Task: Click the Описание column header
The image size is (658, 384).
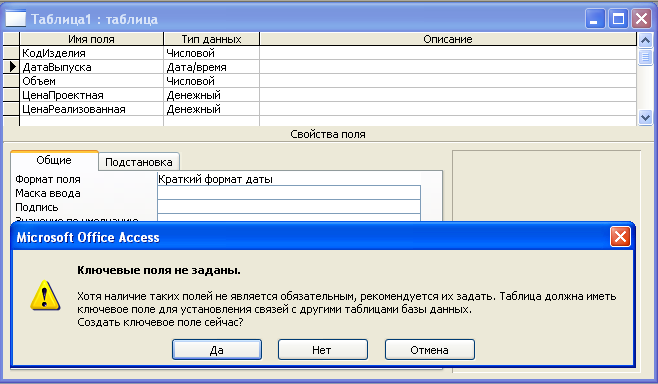Action: click(448, 39)
